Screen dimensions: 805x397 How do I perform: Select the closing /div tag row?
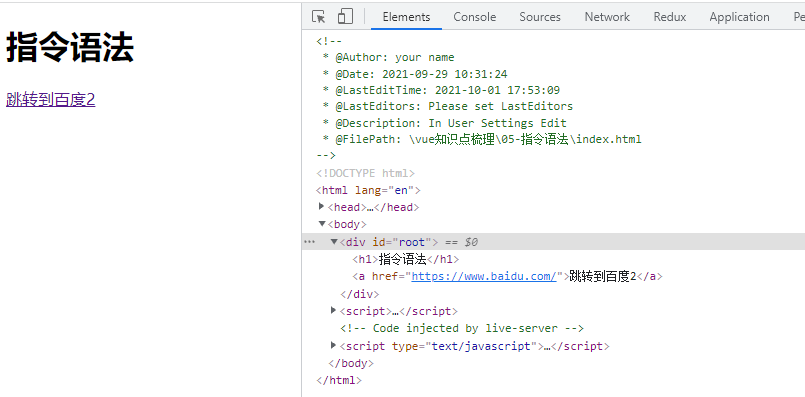tap(359, 294)
